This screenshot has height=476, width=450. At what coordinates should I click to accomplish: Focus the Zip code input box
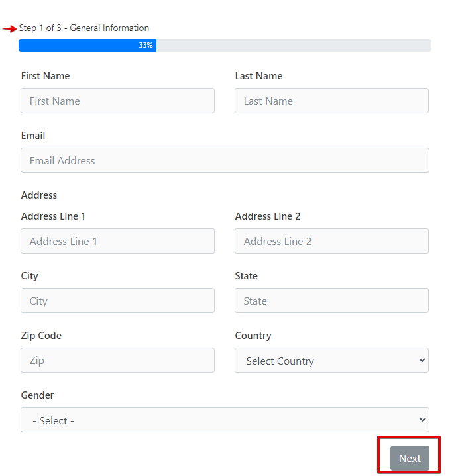click(x=117, y=360)
